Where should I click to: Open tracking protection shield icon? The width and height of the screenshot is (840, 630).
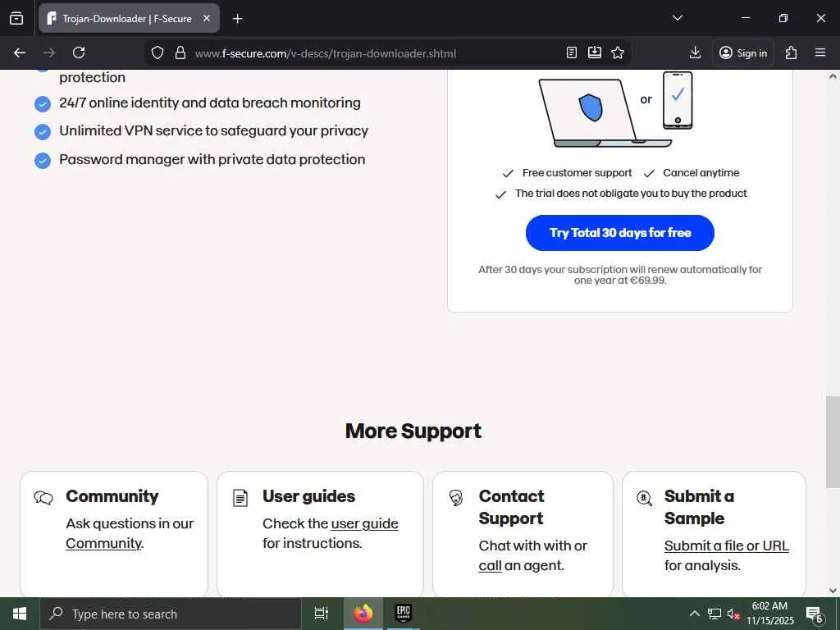click(157, 52)
